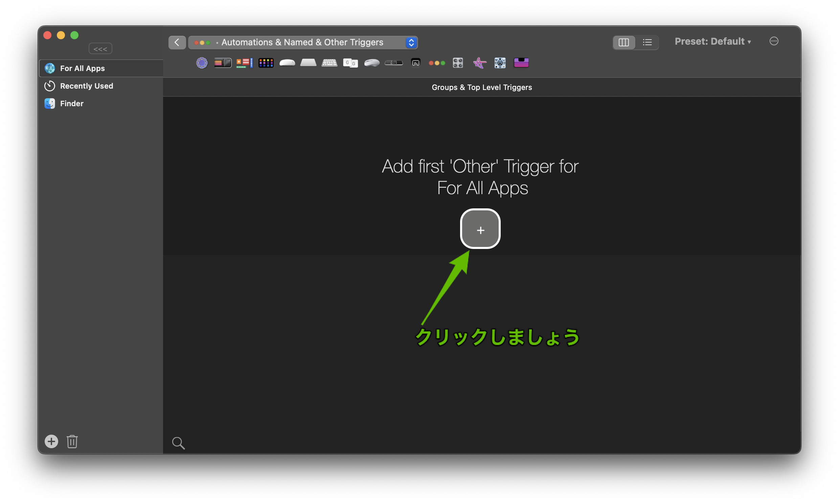Viewport: 839px width, 504px height.
Task: Open the Preset: Default dropdown
Action: (712, 41)
